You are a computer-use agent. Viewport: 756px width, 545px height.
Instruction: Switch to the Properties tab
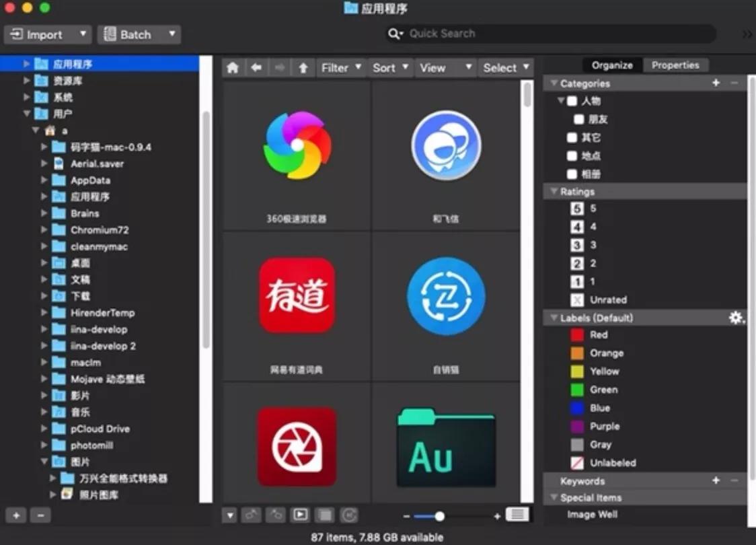tap(675, 65)
